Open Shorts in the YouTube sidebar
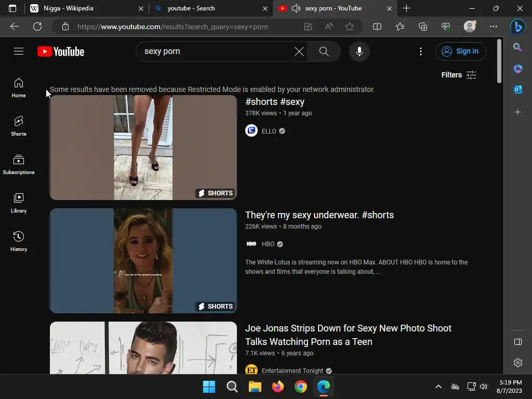 (x=19, y=126)
